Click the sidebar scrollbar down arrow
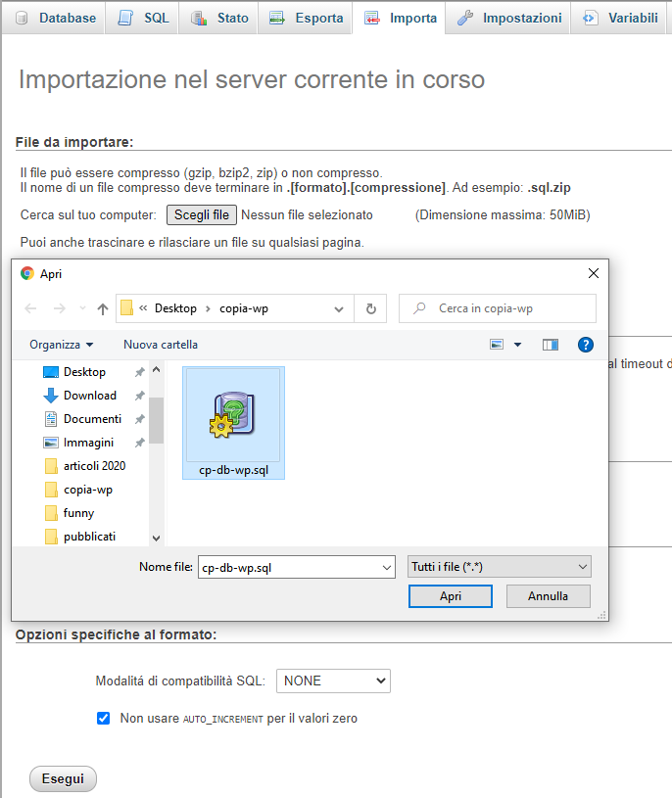 pyautogui.click(x=156, y=538)
